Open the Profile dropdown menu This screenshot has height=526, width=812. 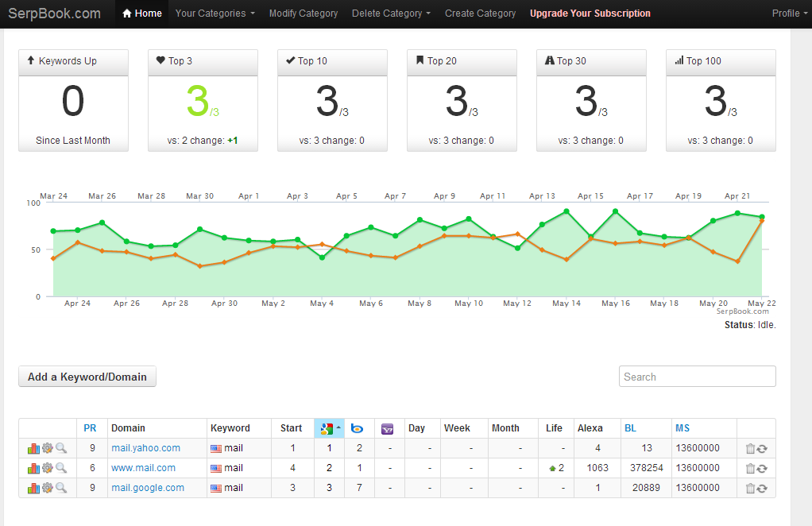pyautogui.click(x=790, y=14)
